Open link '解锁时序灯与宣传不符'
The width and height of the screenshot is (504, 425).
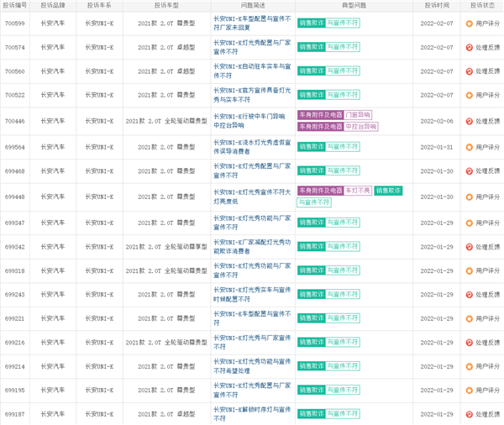click(252, 414)
